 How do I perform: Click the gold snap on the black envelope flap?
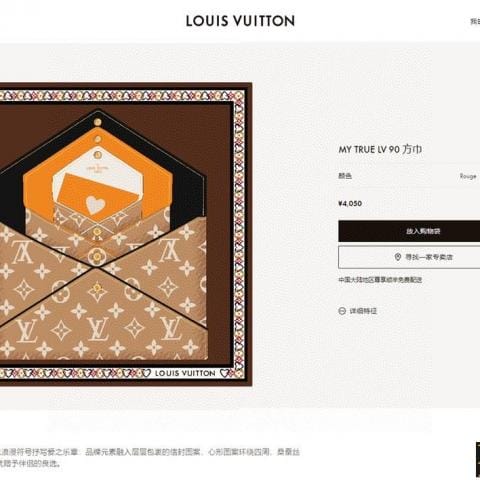[97, 122]
